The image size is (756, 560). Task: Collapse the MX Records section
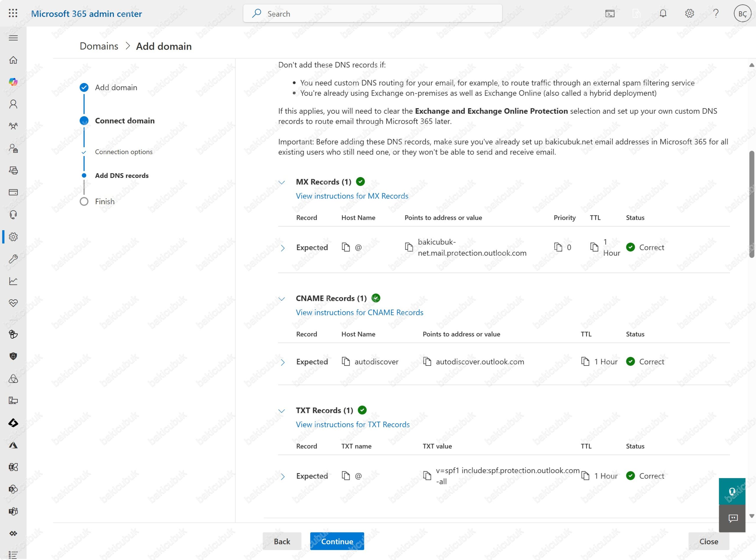[x=281, y=182]
